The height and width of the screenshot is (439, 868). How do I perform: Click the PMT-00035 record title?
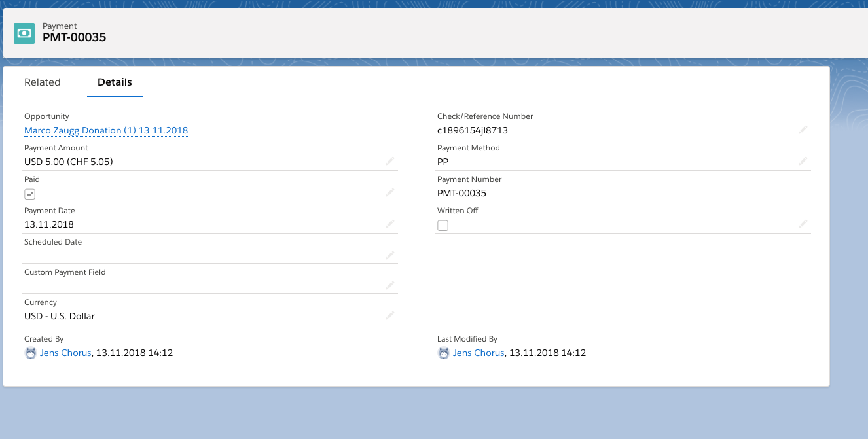[x=74, y=38]
